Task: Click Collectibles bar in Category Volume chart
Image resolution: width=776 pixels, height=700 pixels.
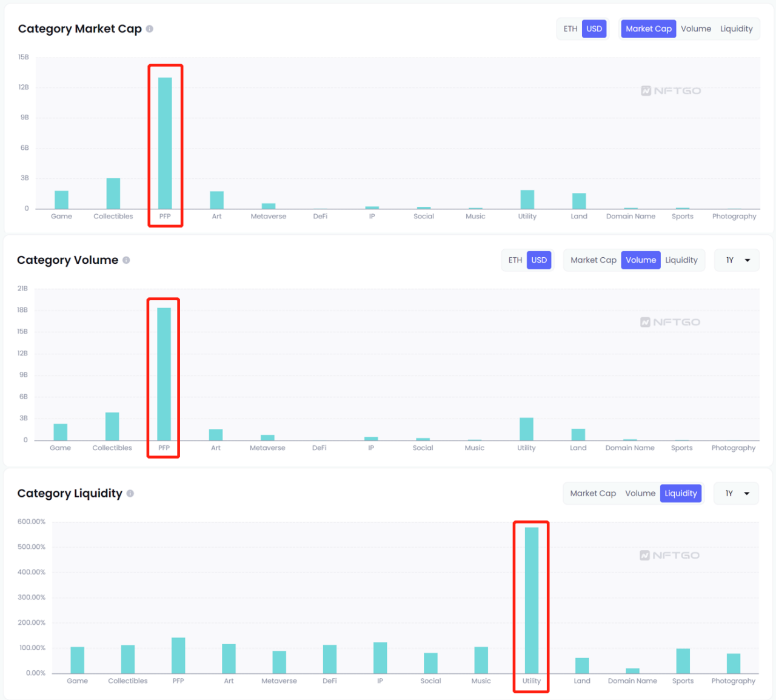Action: (112, 426)
